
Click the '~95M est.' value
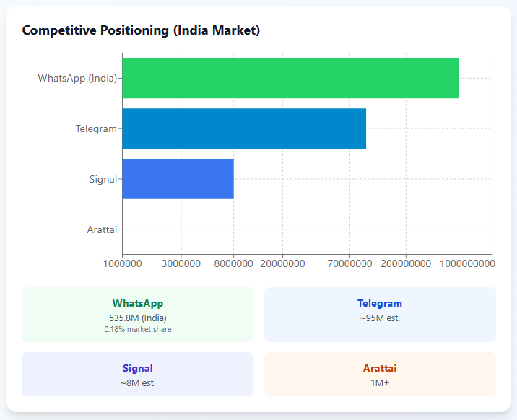(380, 318)
